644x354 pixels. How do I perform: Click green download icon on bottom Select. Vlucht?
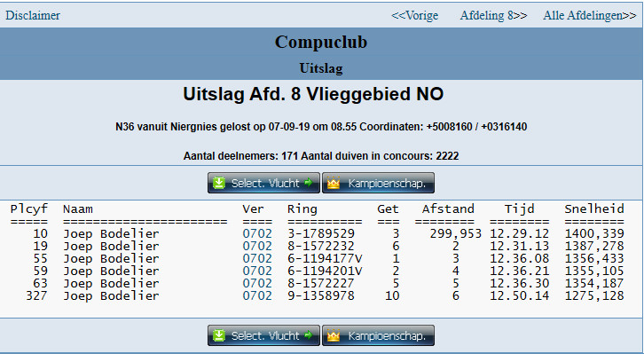click(x=219, y=335)
